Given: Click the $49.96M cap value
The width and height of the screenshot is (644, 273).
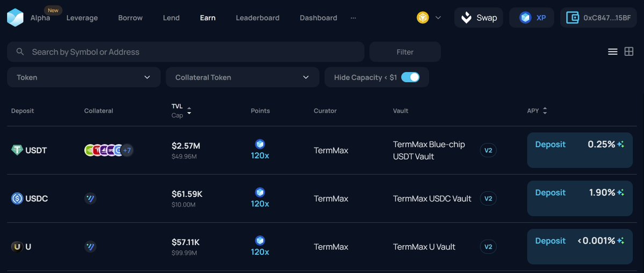Looking at the screenshot, I should (184, 156).
